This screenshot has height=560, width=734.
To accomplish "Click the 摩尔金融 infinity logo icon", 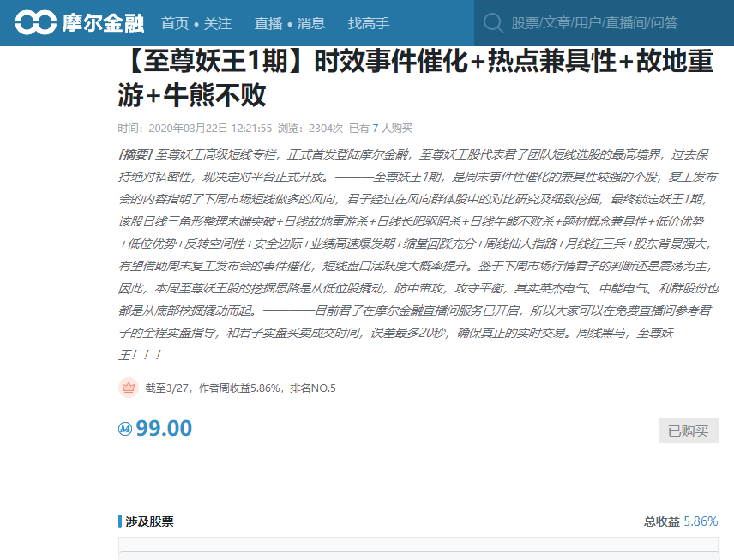I will coord(35,22).
